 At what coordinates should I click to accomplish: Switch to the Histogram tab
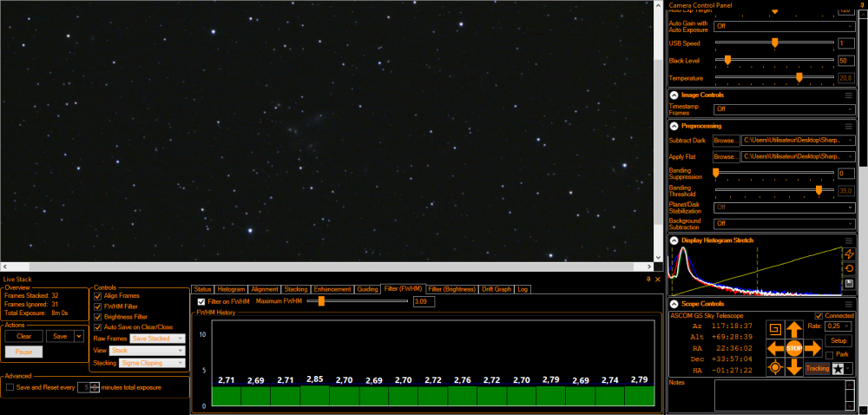click(231, 289)
